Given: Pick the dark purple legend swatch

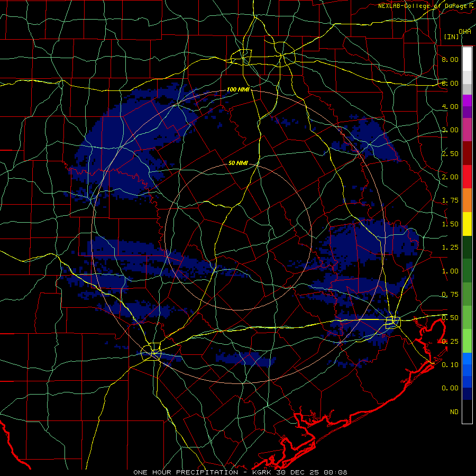Looking at the screenshot, I should pos(467,112).
